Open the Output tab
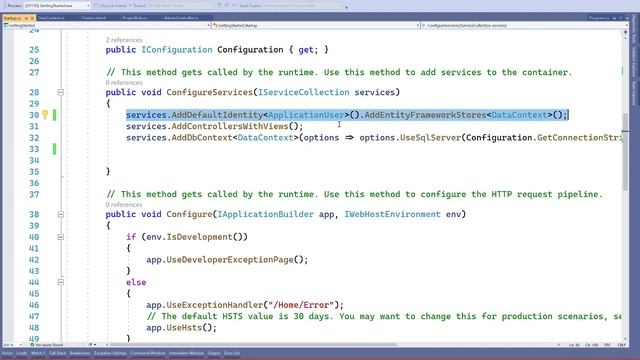 point(214,353)
